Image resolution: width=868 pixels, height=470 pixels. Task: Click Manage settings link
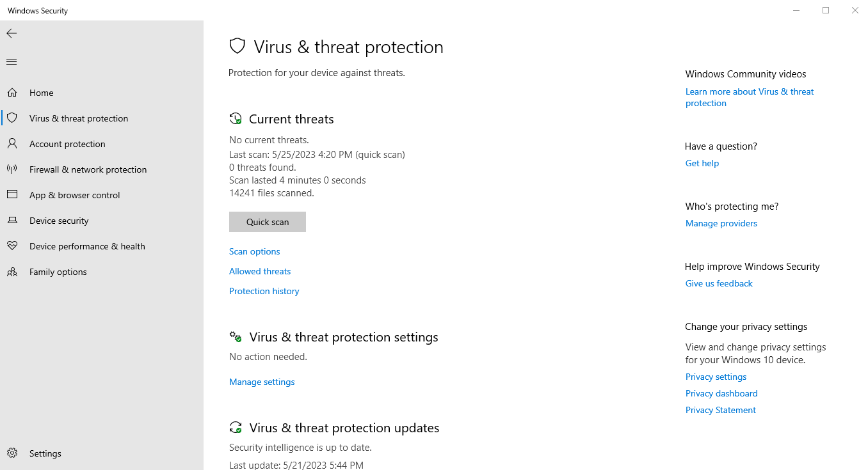pos(262,382)
